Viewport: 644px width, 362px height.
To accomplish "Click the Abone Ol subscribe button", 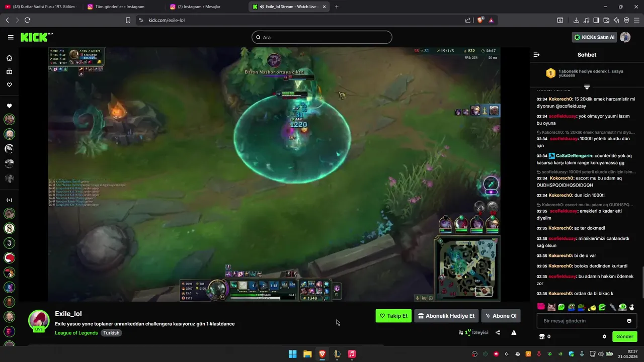I will pos(501,316).
